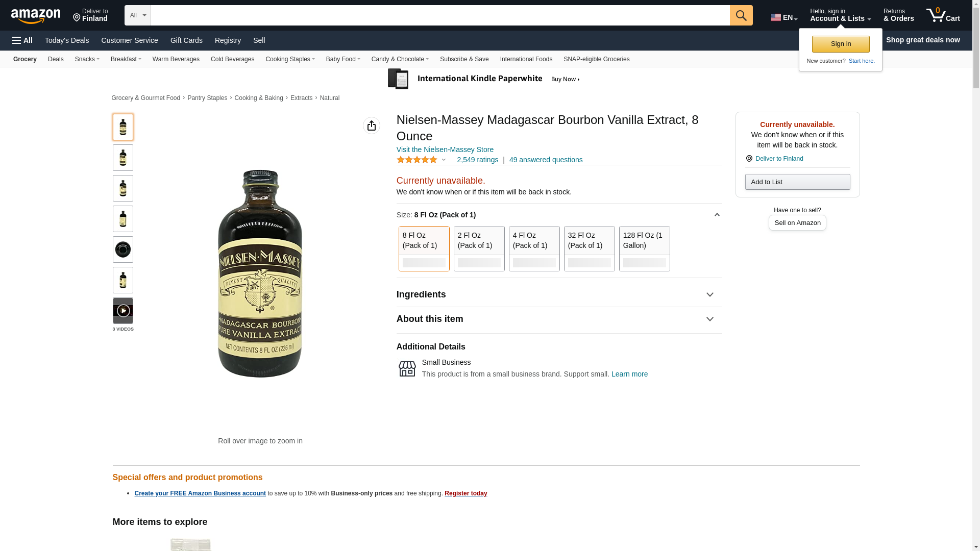Click the Add to List button
Viewport: 980px width, 551px height.
pos(797,182)
